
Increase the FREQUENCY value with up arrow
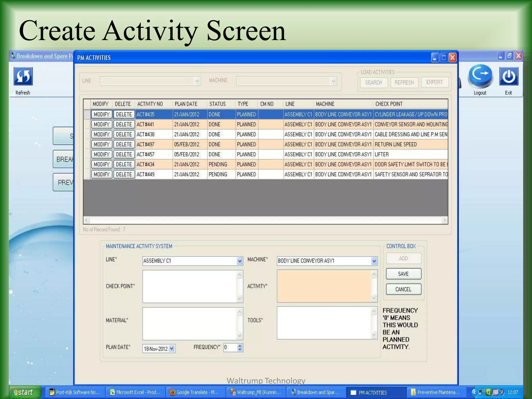(240, 346)
